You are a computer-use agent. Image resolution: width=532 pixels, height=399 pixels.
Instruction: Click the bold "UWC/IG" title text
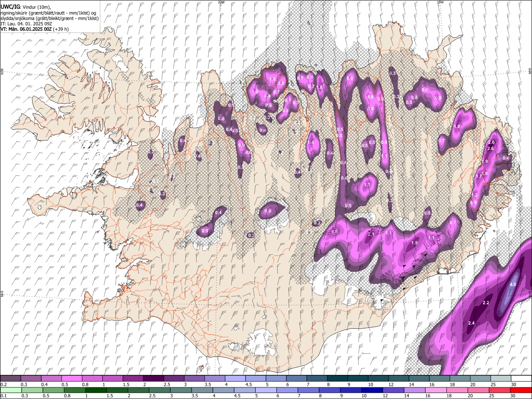click(x=10, y=7)
